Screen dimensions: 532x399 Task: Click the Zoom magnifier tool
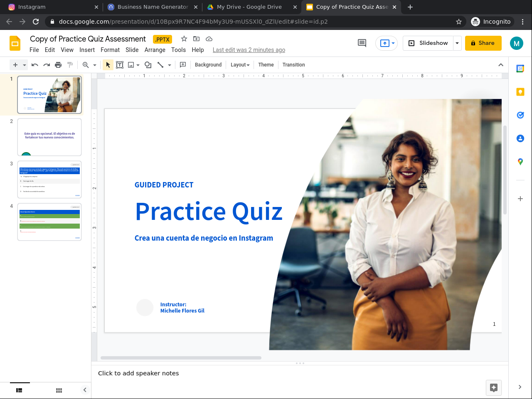click(x=86, y=65)
